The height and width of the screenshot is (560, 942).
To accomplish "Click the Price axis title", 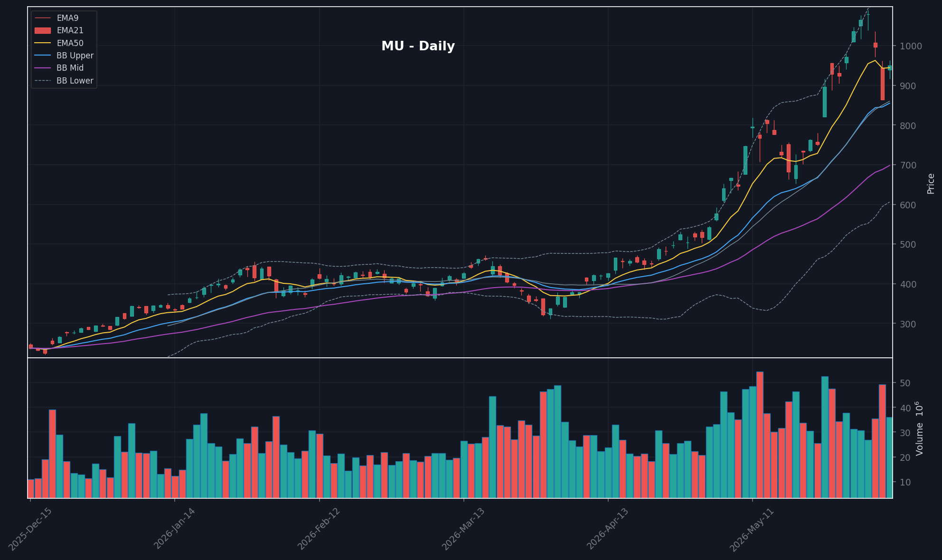I will click(931, 184).
